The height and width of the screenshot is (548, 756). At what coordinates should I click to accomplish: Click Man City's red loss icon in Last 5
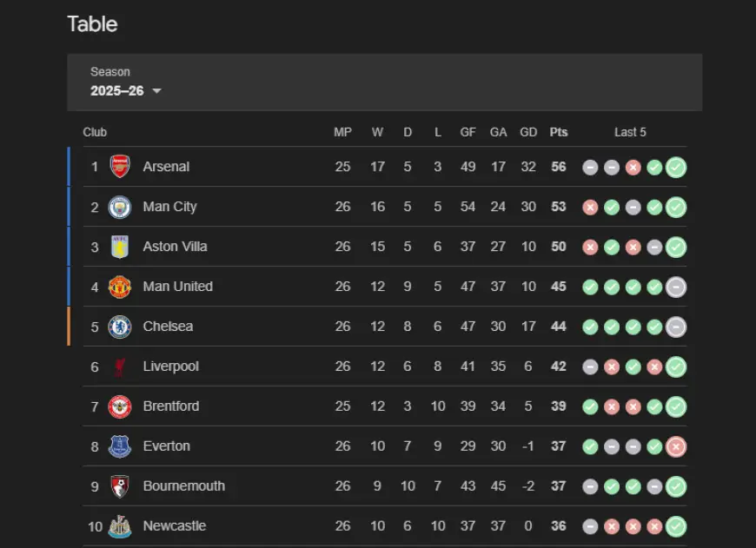(590, 207)
